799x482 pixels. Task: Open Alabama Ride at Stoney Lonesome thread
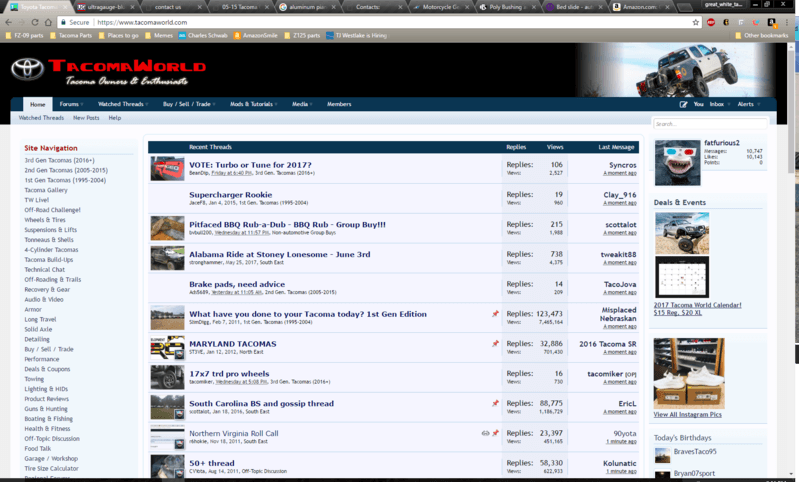(x=280, y=254)
